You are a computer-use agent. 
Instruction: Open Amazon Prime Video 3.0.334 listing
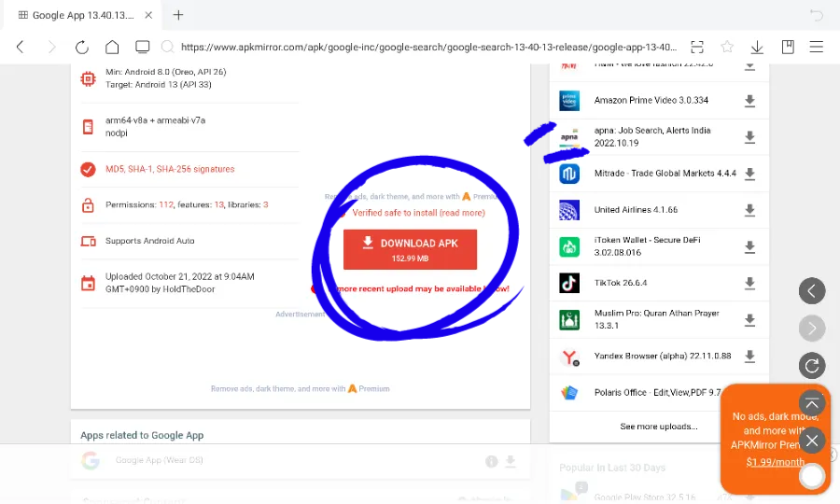[651, 100]
